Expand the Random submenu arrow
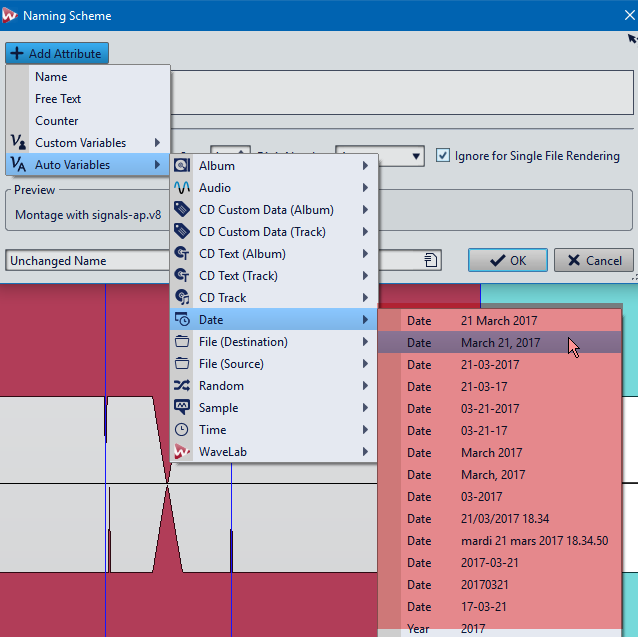Image resolution: width=638 pixels, height=637 pixels. coord(365,385)
